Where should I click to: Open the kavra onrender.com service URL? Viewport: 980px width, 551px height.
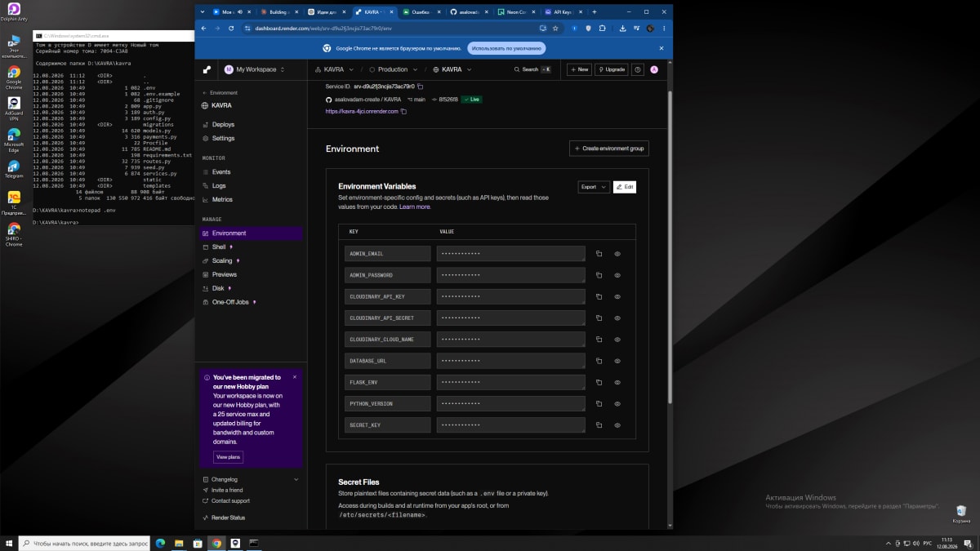click(x=362, y=111)
